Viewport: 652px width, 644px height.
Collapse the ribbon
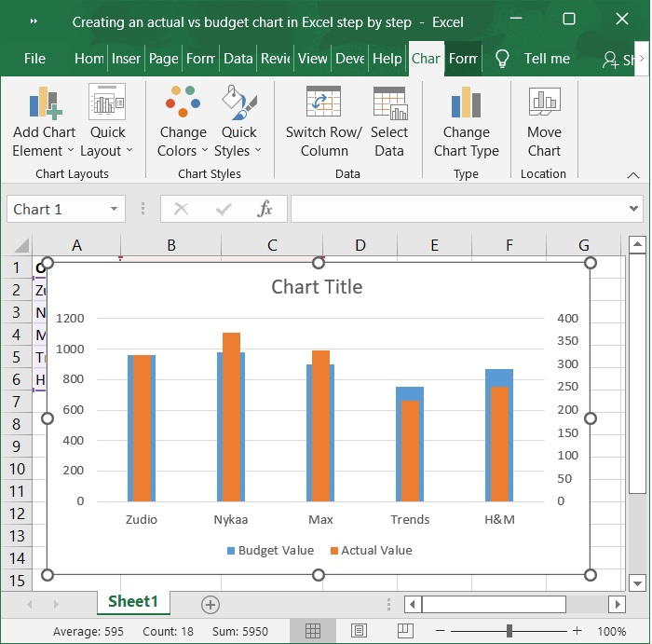(x=633, y=174)
